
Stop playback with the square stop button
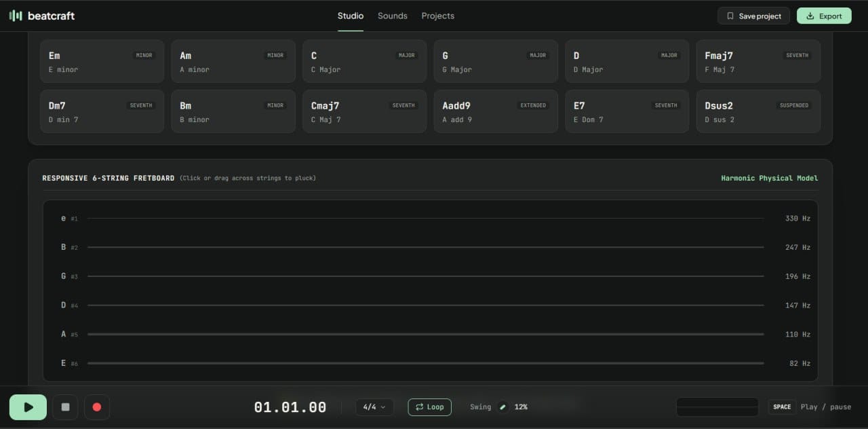pyautogui.click(x=66, y=407)
